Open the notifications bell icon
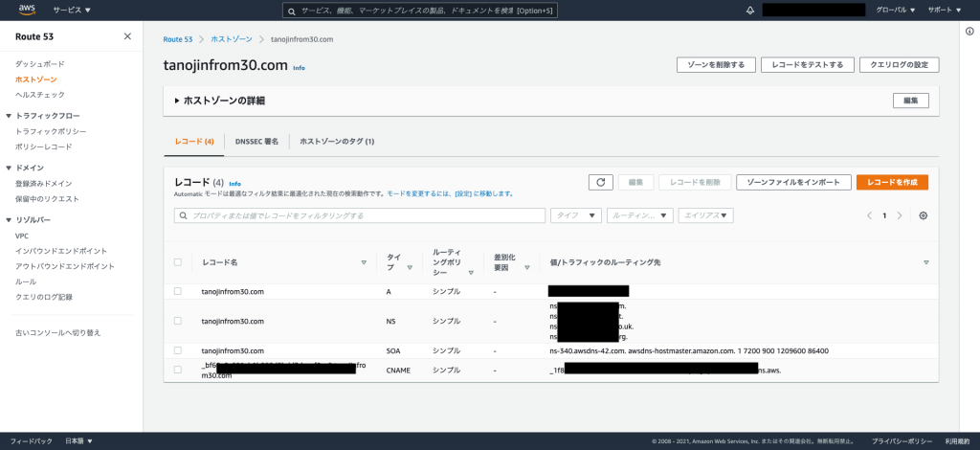 [x=750, y=10]
